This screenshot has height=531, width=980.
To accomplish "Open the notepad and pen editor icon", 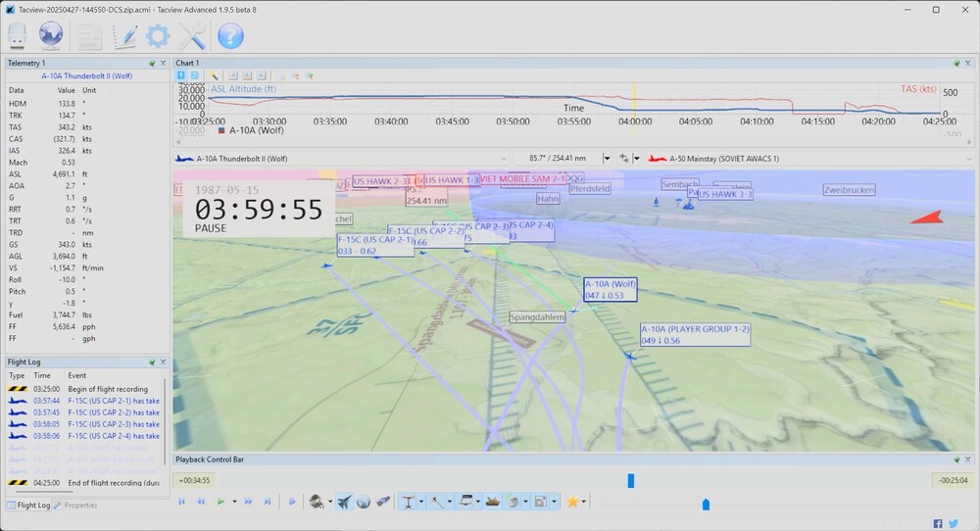I will [125, 36].
